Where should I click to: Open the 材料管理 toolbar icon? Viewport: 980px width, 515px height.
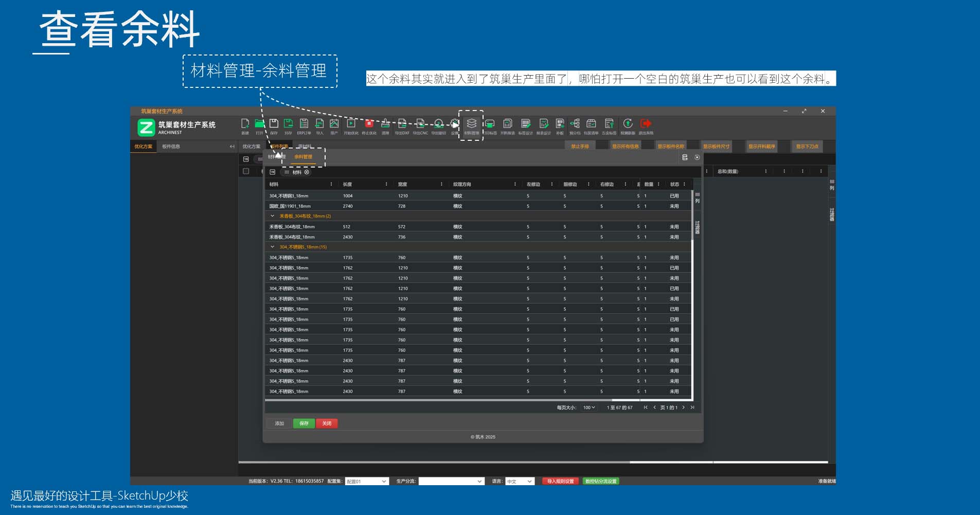click(471, 125)
